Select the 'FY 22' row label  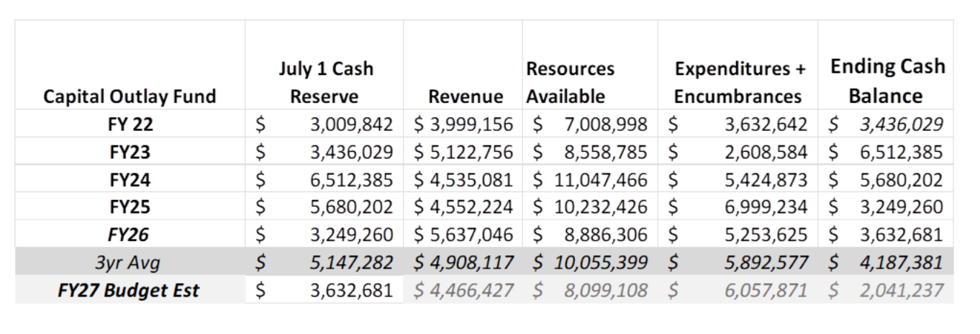(x=130, y=125)
